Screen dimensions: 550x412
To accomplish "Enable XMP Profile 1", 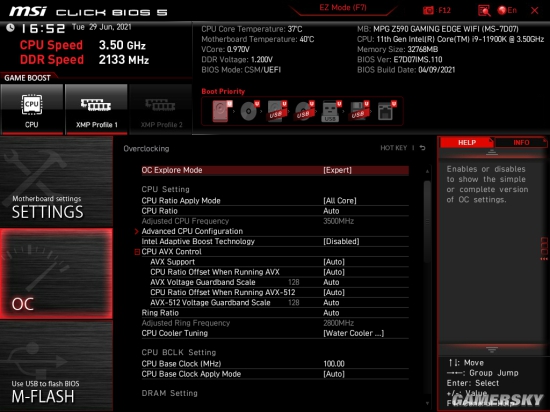I will pos(96,109).
